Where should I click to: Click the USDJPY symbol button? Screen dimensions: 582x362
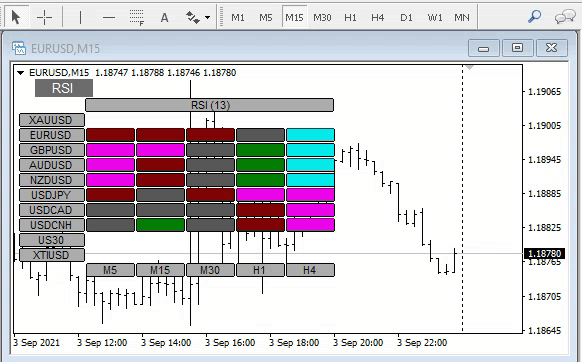(52, 195)
